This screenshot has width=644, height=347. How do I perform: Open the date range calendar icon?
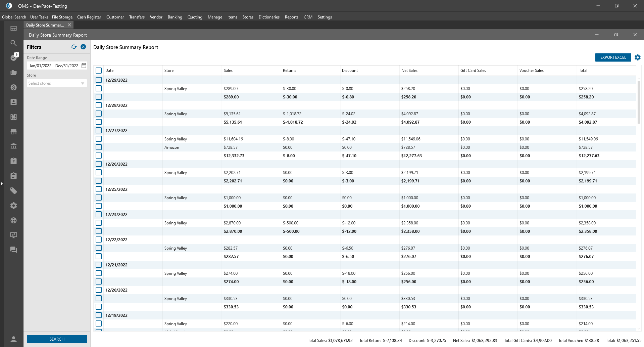coord(84,66)
